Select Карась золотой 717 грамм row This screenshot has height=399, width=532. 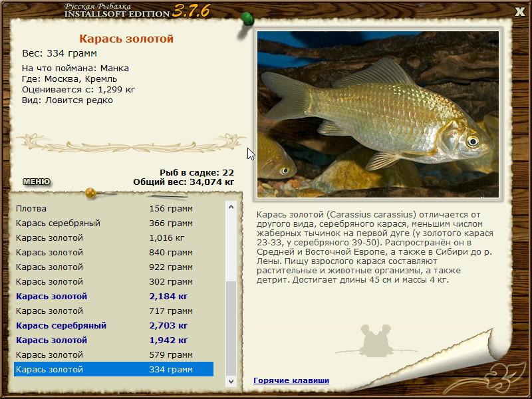click(114, 311)
